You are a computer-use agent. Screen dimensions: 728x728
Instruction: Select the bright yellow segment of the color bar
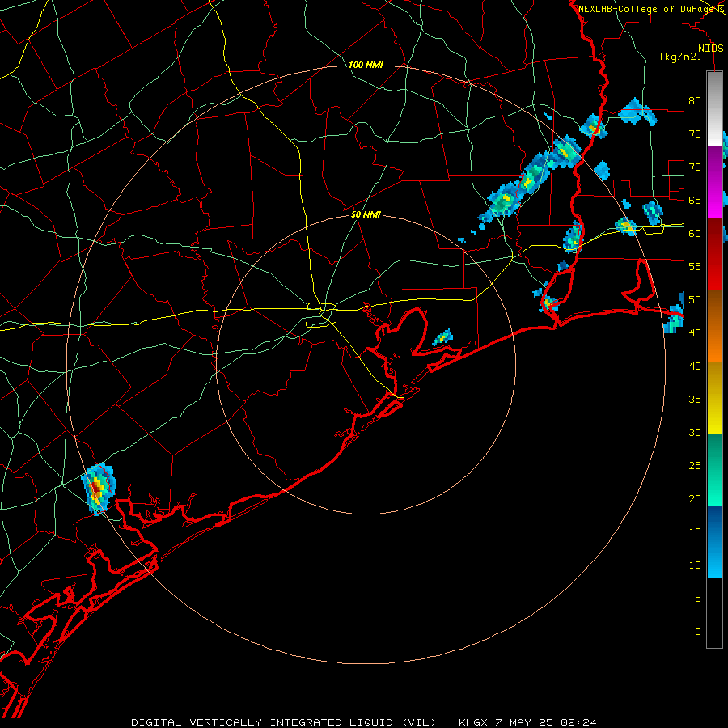tap(714, 416)
